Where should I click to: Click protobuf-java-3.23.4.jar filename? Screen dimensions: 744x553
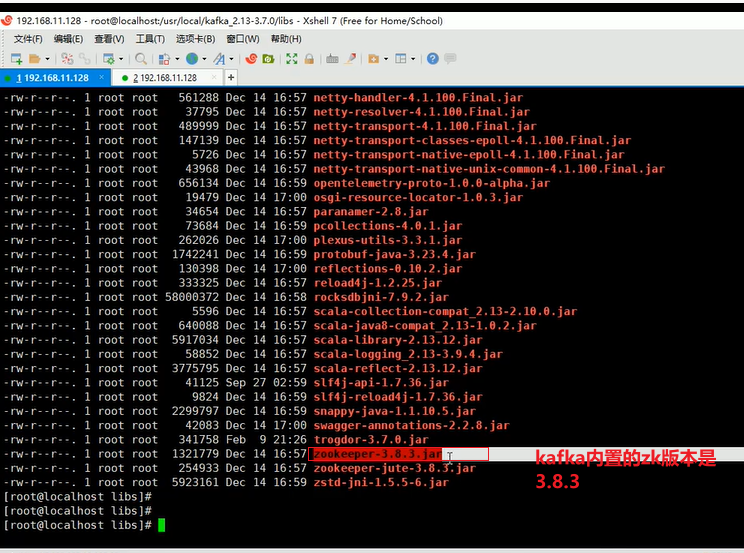[x=394, y=254]
